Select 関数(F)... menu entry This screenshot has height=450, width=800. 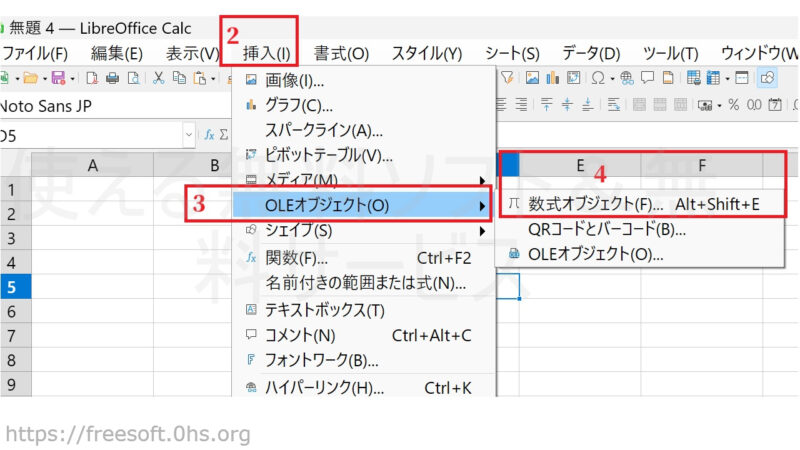click(364, 258)
